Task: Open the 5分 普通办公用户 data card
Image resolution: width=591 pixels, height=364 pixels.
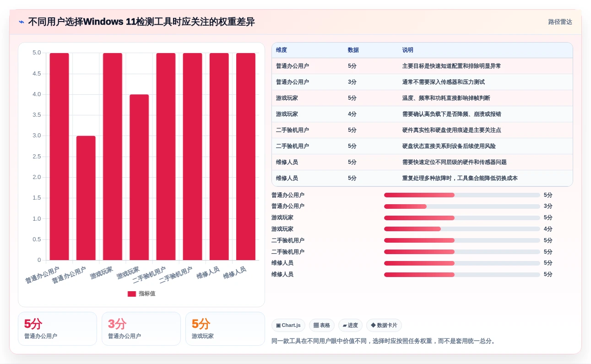Action: coord(57,329)
